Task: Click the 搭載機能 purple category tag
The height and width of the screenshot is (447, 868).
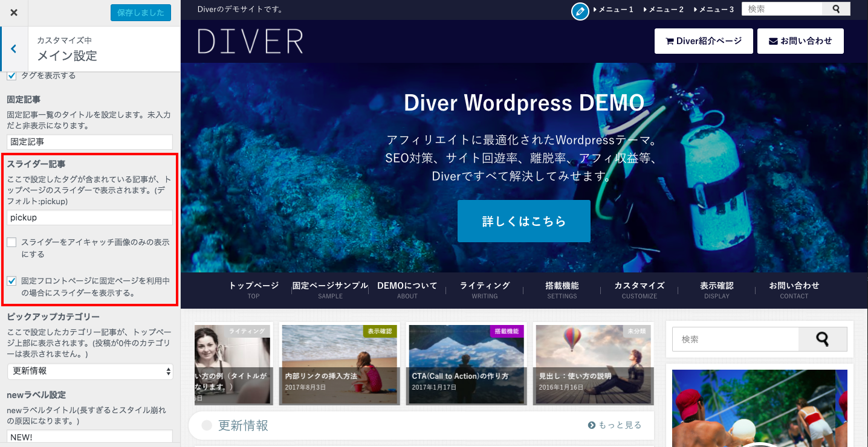Action: [507, 331]
